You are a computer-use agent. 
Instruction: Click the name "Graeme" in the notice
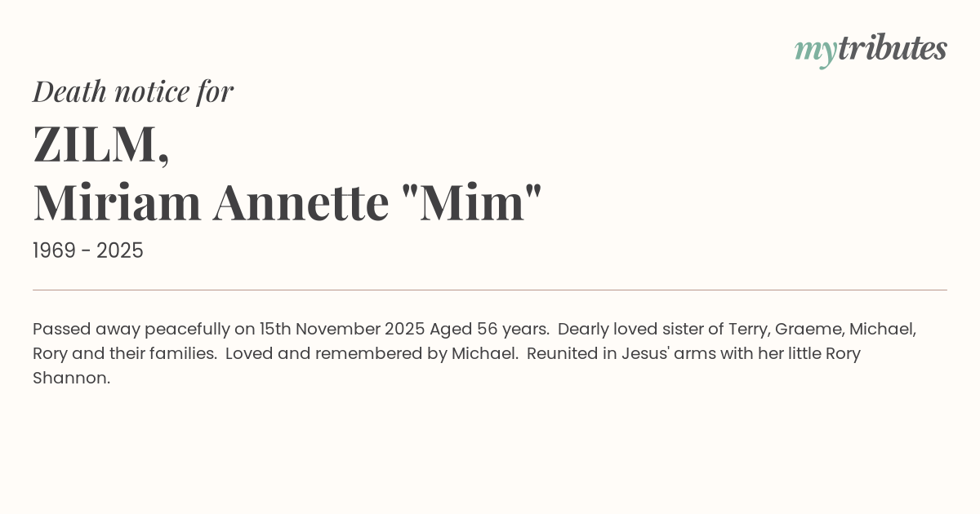pos(808,330)
